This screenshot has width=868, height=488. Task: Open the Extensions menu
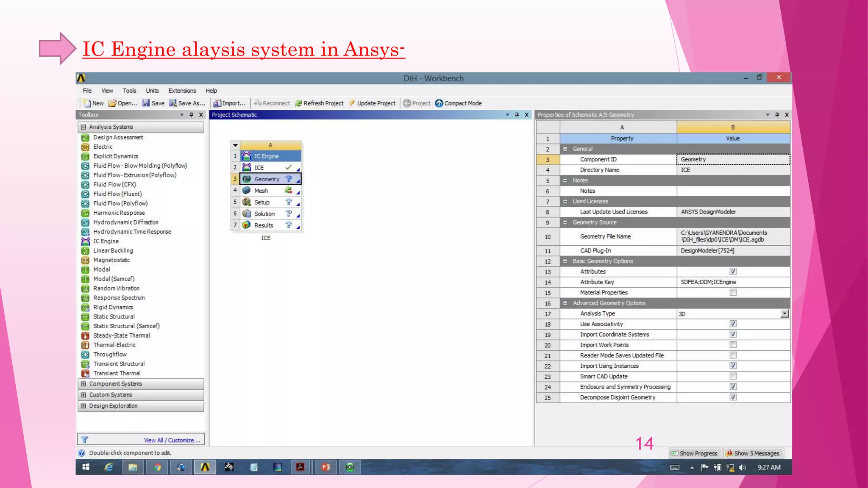tap(182, 91)
